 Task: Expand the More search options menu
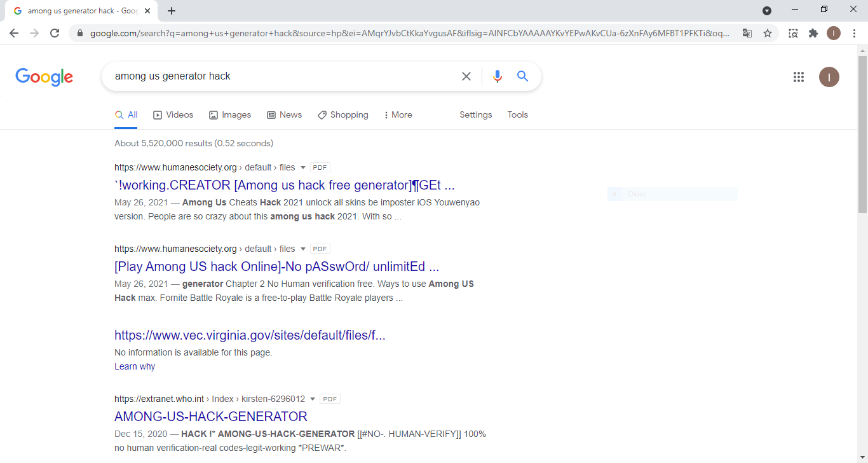pyautogui.click(x=398, y=115)
